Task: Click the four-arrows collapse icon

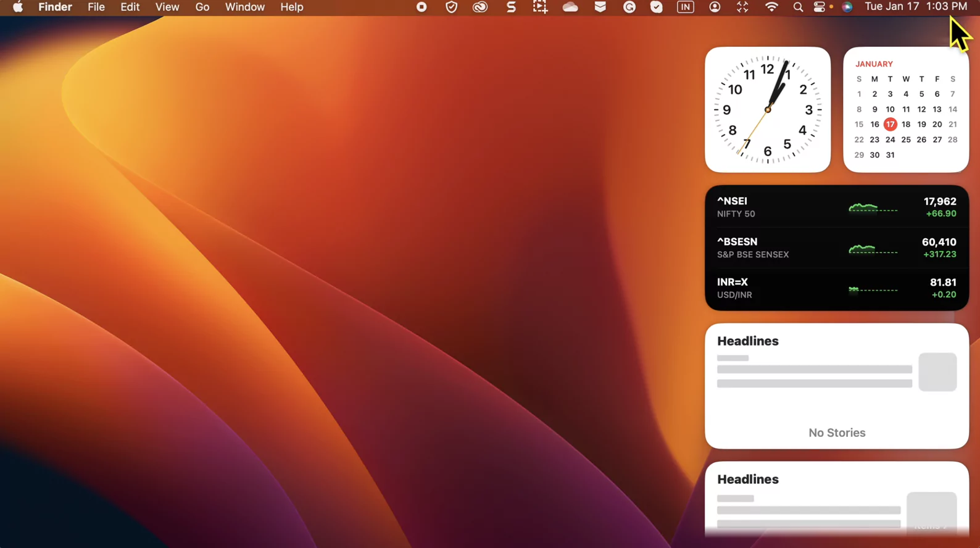Action: click(x=742, y=7)
